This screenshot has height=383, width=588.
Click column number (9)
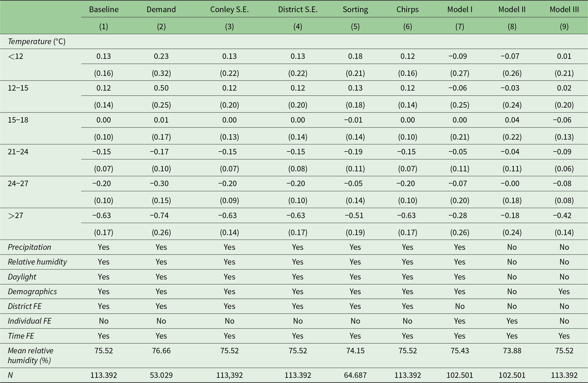564,27
